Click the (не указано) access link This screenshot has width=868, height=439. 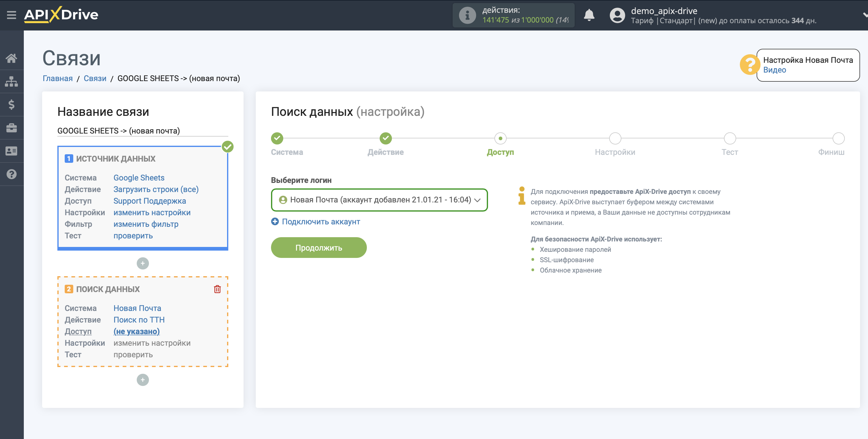point(136,331)
